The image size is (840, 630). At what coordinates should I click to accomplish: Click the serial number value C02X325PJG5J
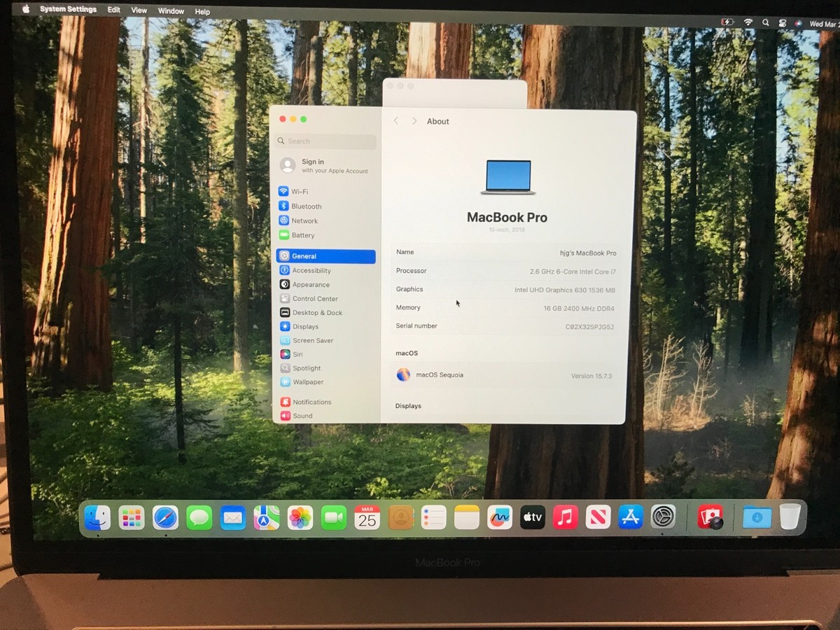[x=589, y=327]
